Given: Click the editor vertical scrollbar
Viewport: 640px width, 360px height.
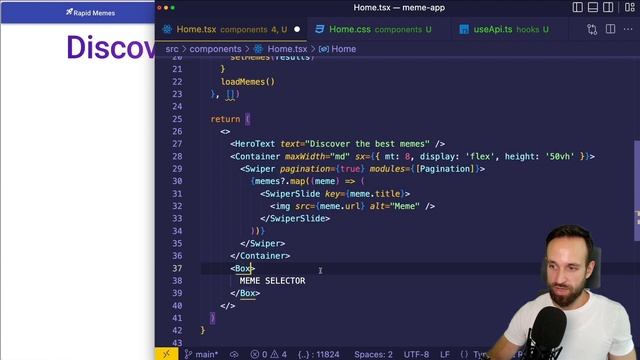Looking at the screenshot, I should click(x=637, y=191).
